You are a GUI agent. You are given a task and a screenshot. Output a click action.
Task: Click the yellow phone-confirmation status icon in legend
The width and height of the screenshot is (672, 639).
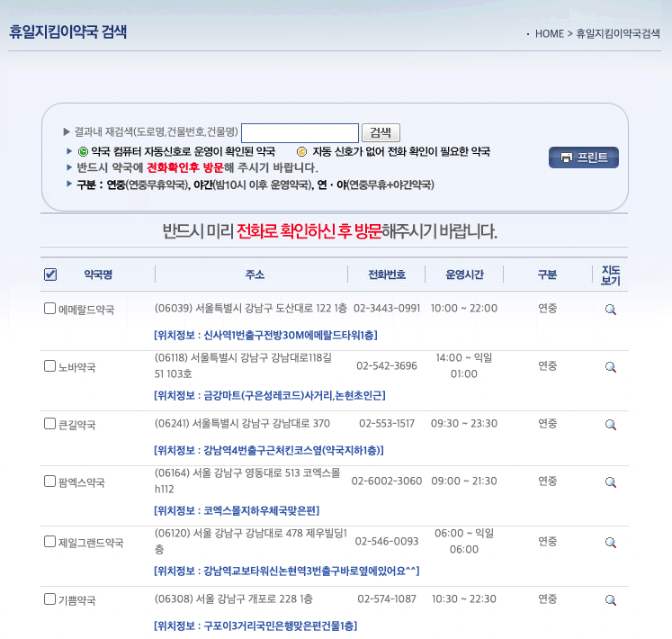(x=301, y=152)
